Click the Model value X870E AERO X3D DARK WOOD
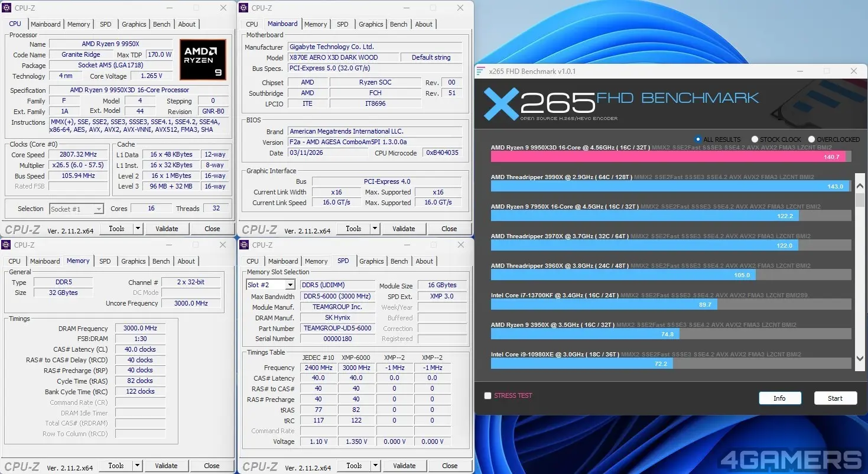 tap(343, 57)
